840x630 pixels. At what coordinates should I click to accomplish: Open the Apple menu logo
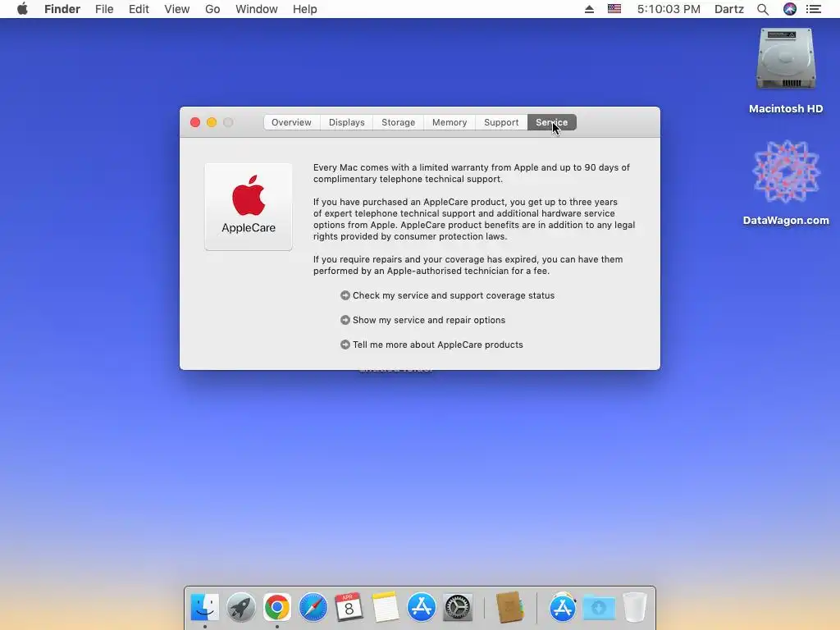click(22, 9)
